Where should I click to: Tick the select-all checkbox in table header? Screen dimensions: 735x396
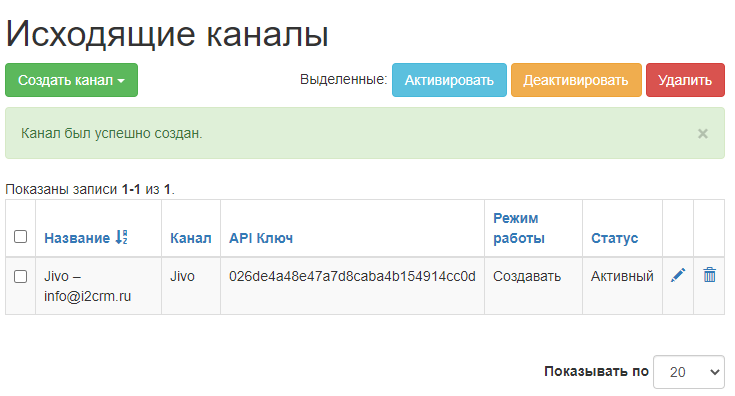pyautogui.click(x=20, y=236)
